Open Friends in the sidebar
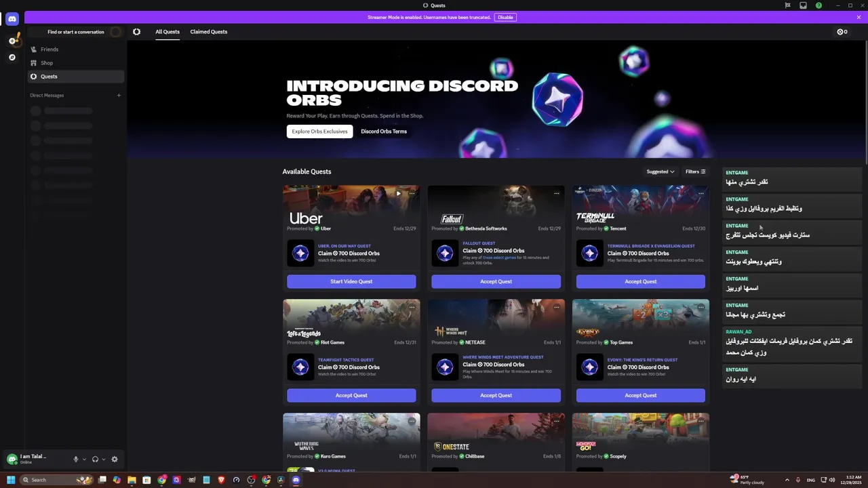Screen dimensions: 868x488 pyautogui.click(x=76, y=49)
